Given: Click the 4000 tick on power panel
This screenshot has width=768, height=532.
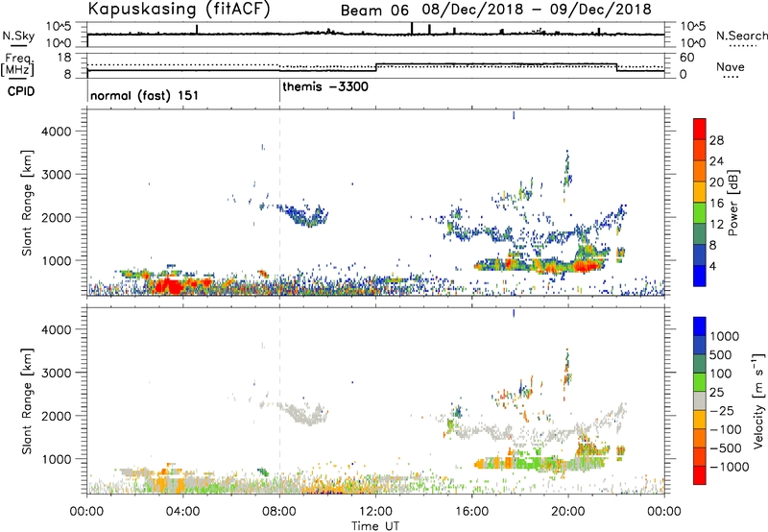Looking at the screenshot, I should click(57, 132).
